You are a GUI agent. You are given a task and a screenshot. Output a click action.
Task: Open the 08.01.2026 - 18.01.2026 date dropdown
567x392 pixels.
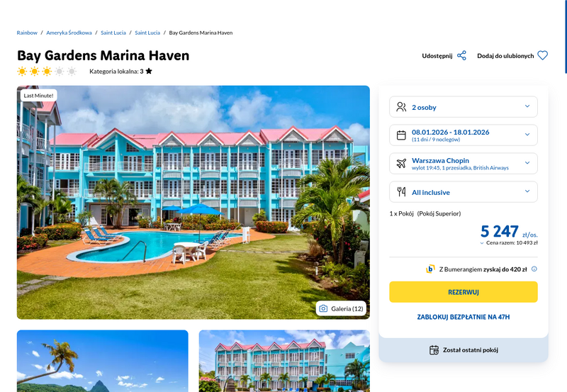tap(464, 135)
